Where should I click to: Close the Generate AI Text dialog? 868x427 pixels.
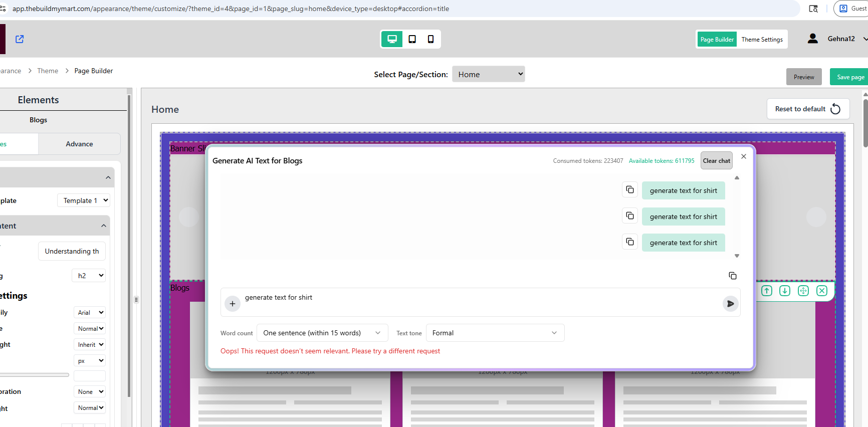pos(744,156)
